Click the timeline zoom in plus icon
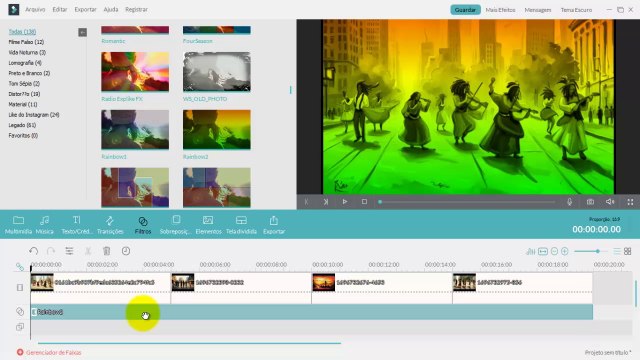 (x=565, y=251)
